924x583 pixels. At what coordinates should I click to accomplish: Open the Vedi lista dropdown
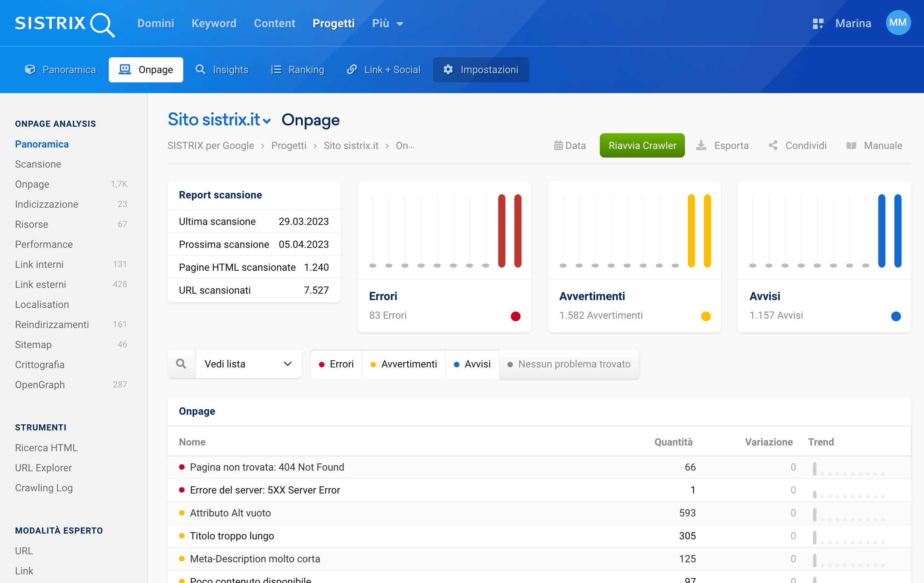click(x=249, y=364)
